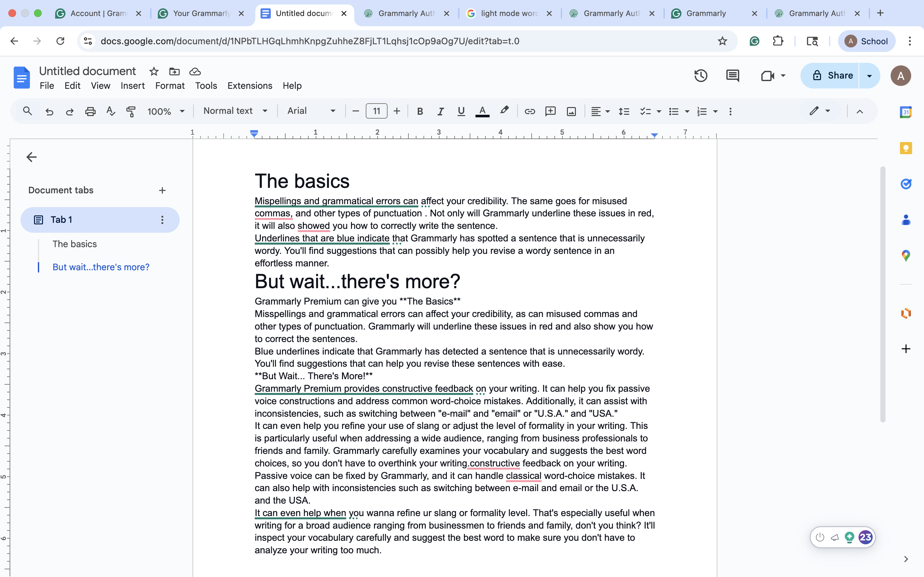Select 'But wait...there's more?' in document tabs
Screen dimensions: 924x577
coord(101,267)
